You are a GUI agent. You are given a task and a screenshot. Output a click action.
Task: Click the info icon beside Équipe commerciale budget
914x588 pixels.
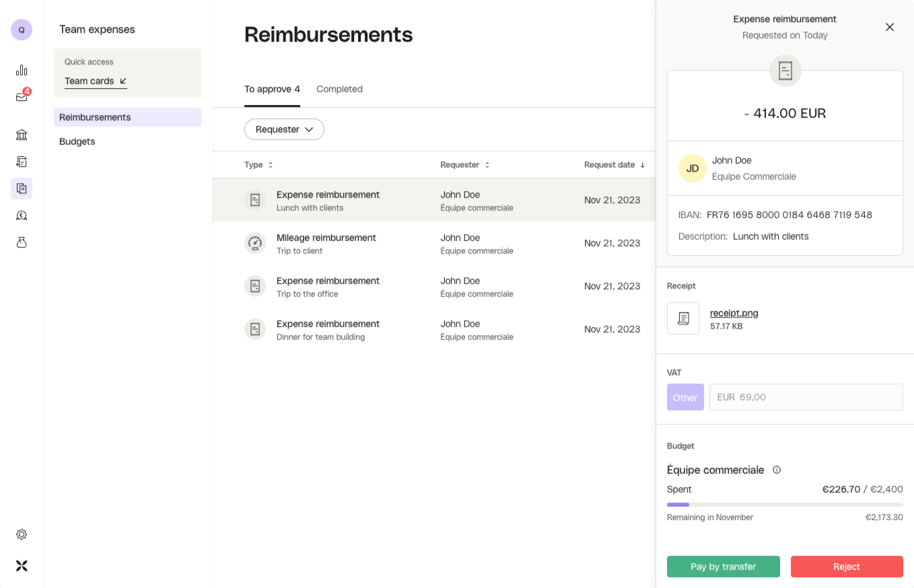[x=777, y=470]
